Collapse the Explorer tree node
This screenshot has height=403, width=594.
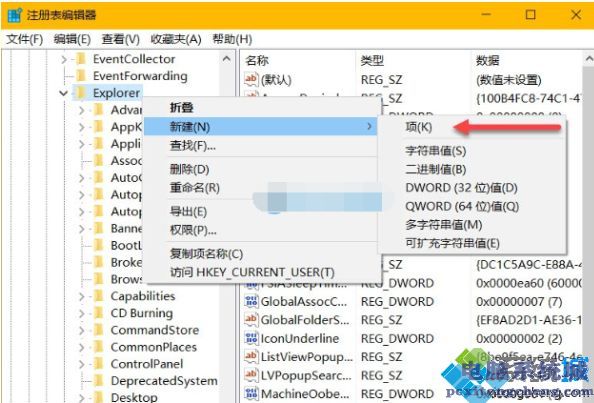[x=63, y=93]
